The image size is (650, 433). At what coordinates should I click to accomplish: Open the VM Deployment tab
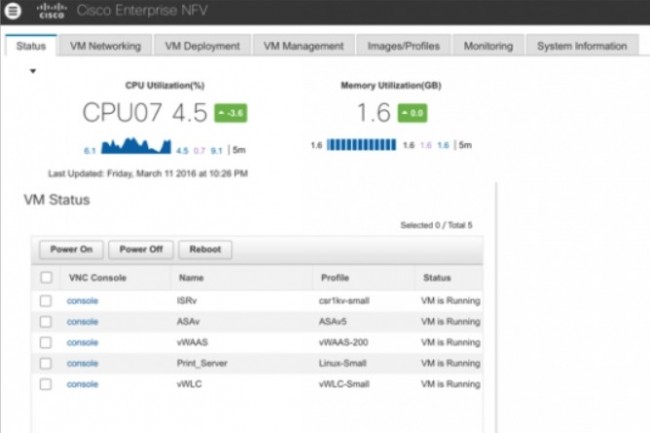tap(202, 46)
